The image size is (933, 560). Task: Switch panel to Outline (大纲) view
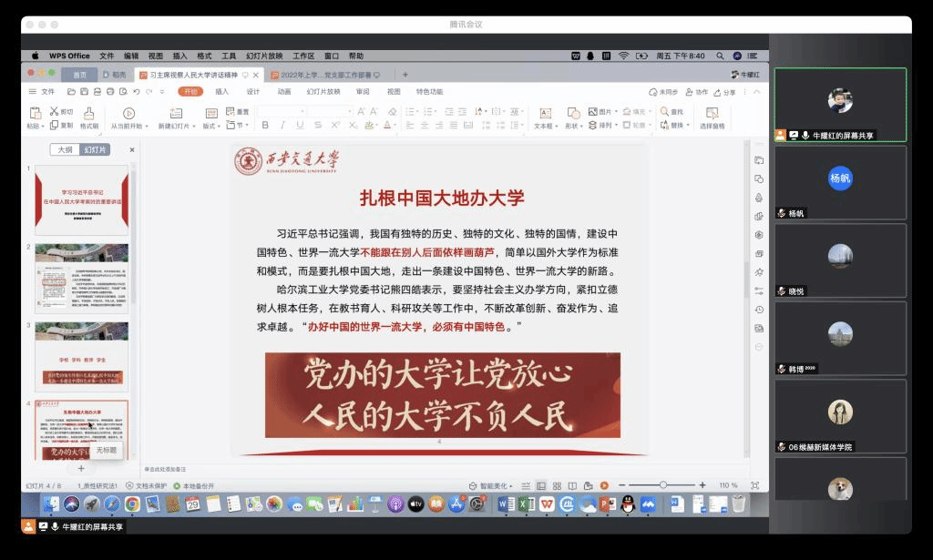click(x=66, y=149)
